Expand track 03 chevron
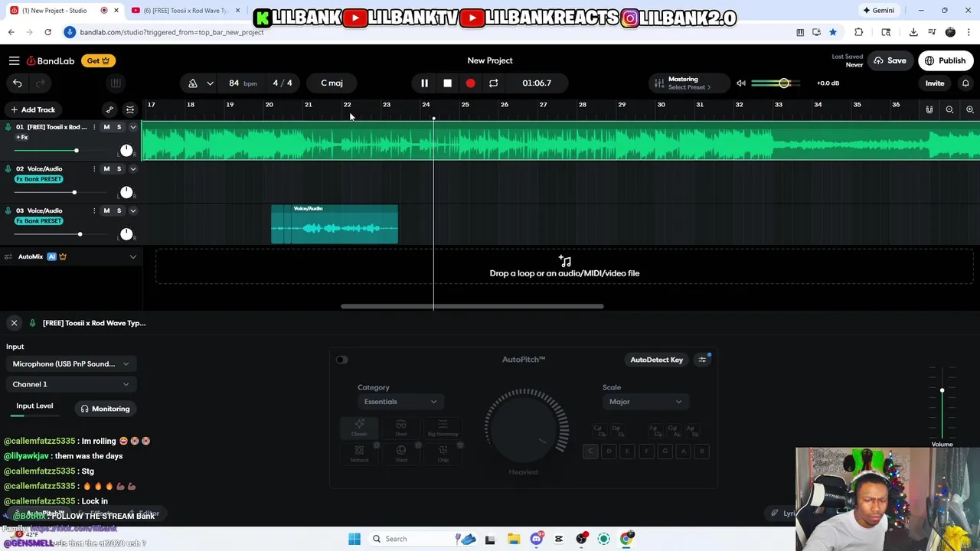The height and width of the screenshot is (551, 980). (132, 210)
